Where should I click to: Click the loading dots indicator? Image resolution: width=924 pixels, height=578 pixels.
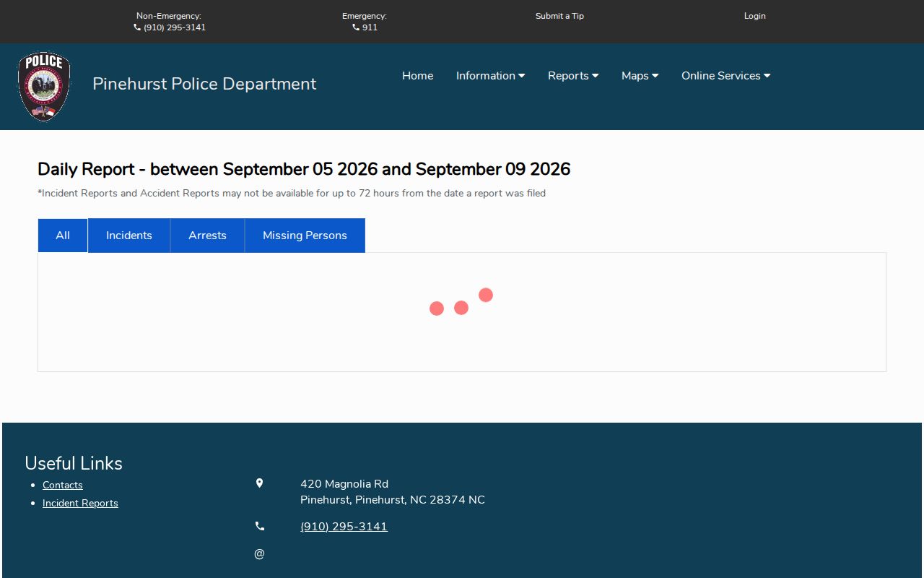[x=461, y=302]
